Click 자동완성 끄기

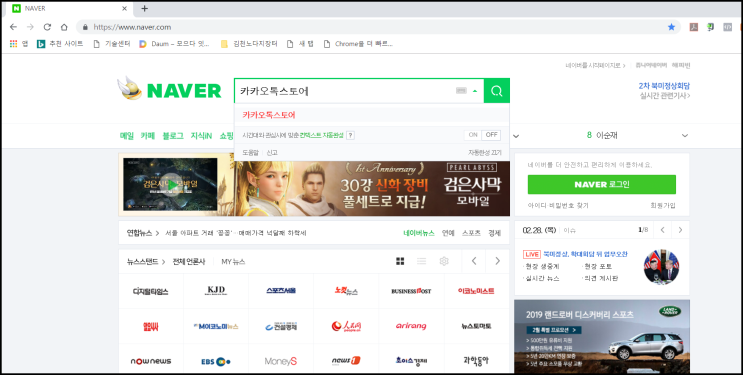coord(485,153)
